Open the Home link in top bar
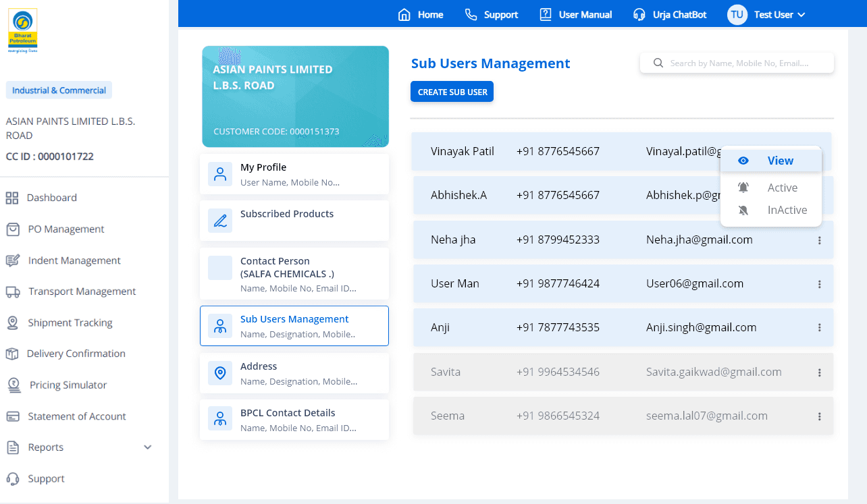Viewport: 867px width, 504px height. point(430,15)
